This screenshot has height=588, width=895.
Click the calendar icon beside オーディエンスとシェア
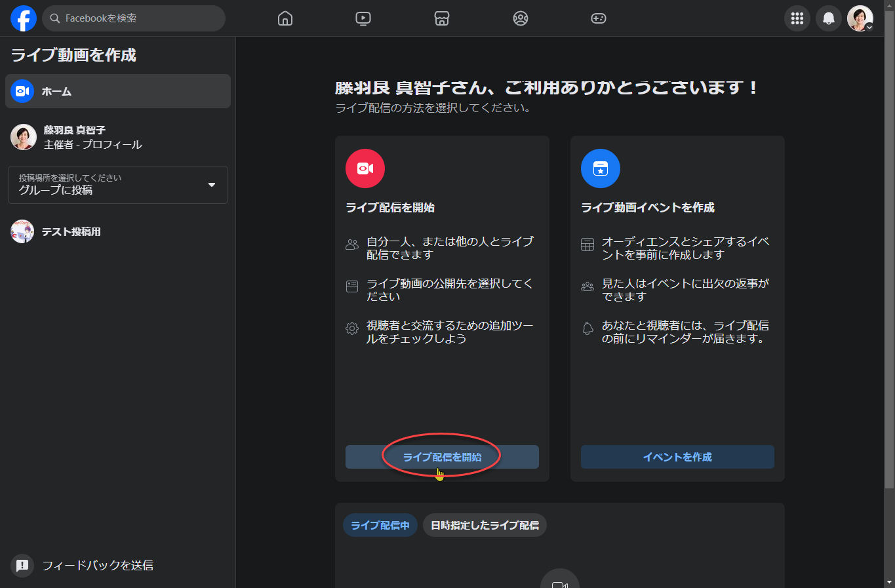587,245
